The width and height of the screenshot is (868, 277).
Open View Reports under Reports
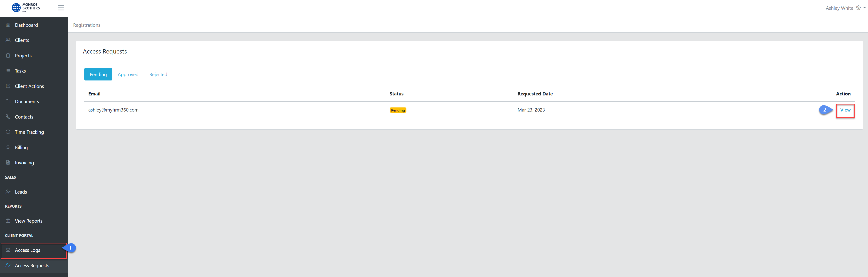click(x=29, y=221)
